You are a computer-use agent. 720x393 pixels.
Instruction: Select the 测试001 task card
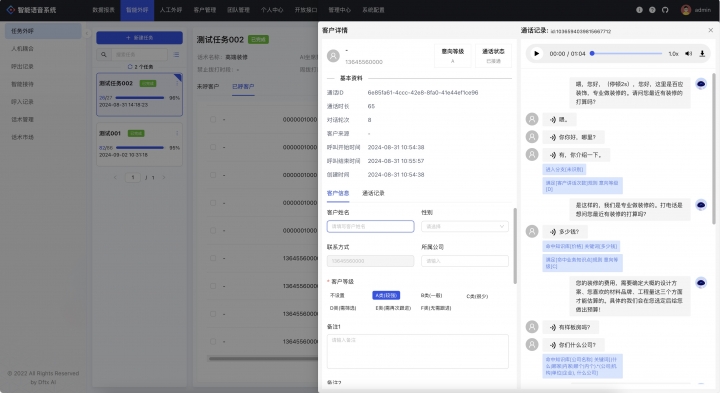(x=139, y=144)
